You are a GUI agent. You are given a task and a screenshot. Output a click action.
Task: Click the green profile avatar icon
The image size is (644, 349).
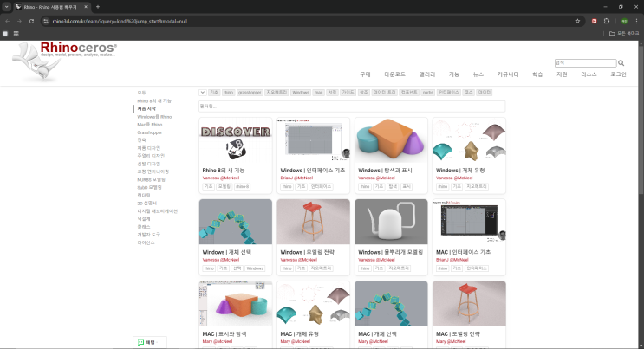click(x=624, y=21)
